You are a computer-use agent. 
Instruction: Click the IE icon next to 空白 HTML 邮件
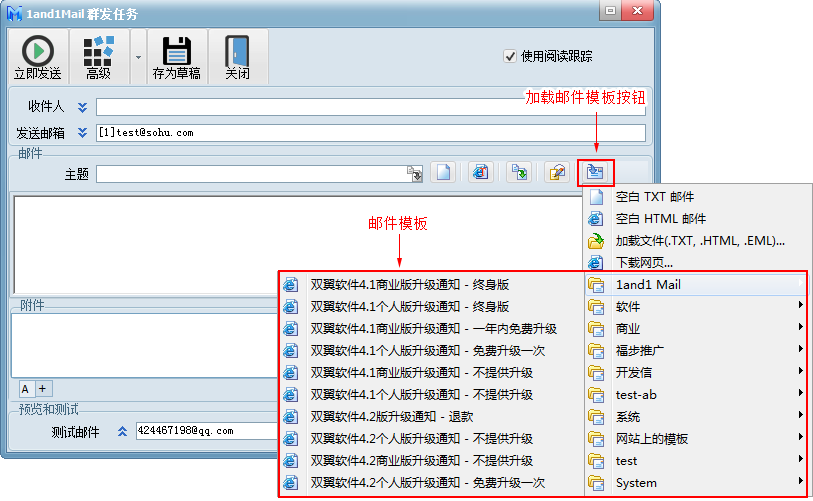point(596,219)
